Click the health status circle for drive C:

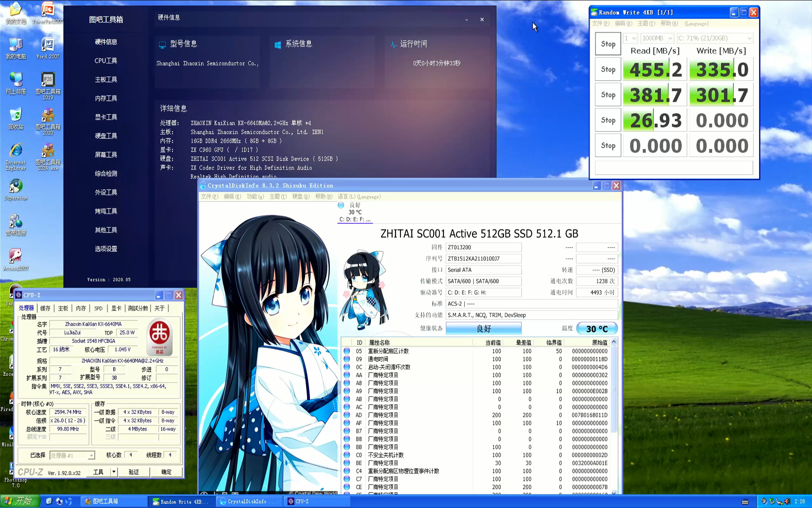coord(341,205)
